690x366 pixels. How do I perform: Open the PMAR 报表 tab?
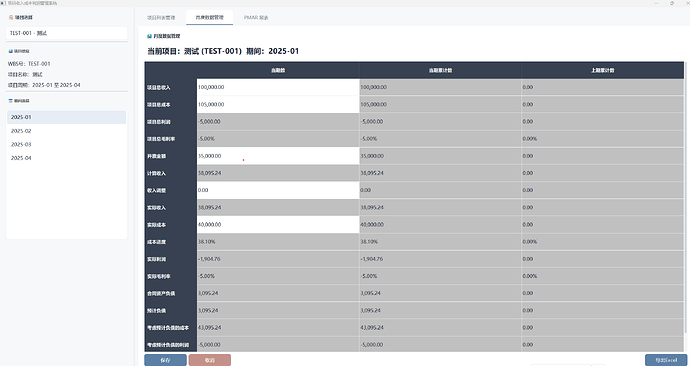[x=256, y=18]
